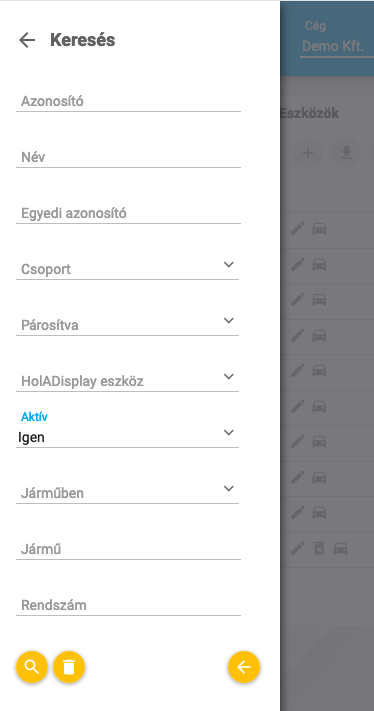Open the Csoport dropdown
Image resolution: width=374 pixels, height=711 pixels.
pos(127,267)
